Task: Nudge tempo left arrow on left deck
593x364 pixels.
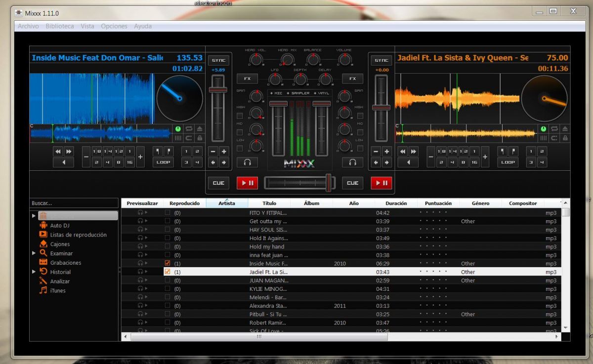Action: tap(213, 162)
